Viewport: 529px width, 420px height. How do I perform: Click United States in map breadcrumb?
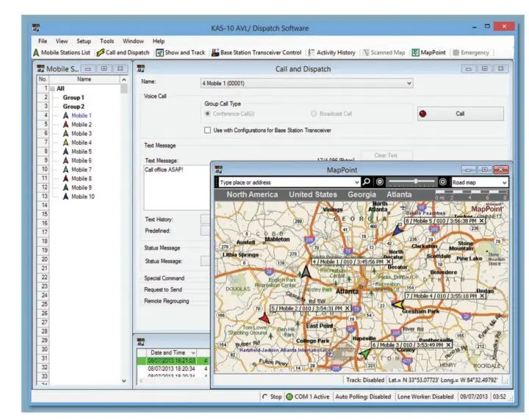coord(313,195)
